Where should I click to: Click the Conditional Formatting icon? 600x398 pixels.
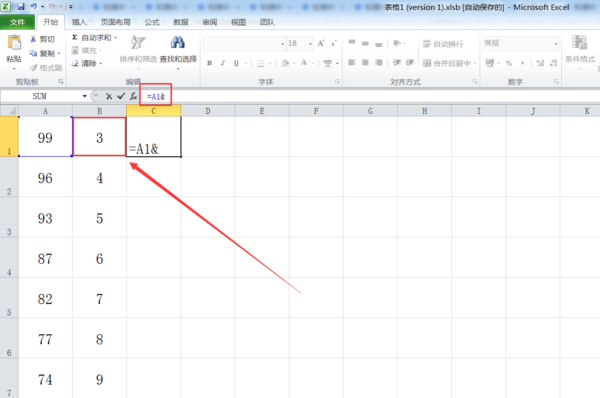pyautogui.click(x=579, y=42)
